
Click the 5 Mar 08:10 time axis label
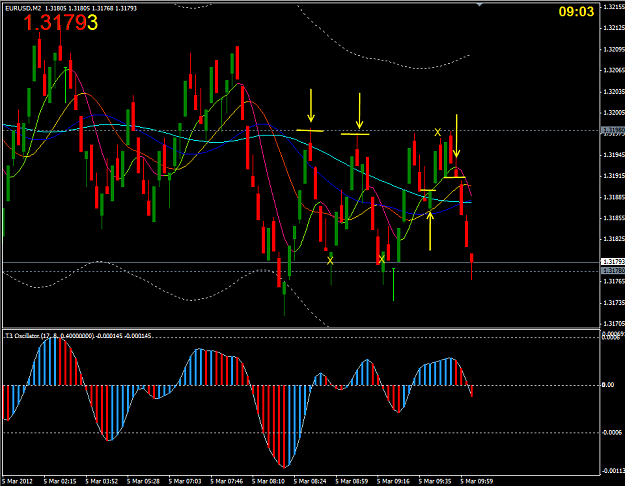[x=268, y=481]
